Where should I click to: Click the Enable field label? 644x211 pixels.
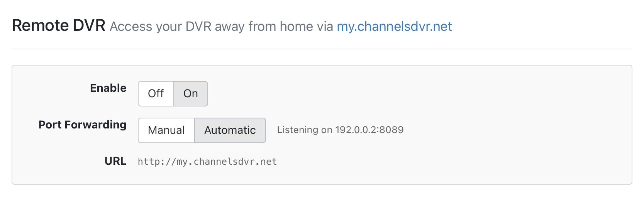pyautogui.click(x=108, y=88)
